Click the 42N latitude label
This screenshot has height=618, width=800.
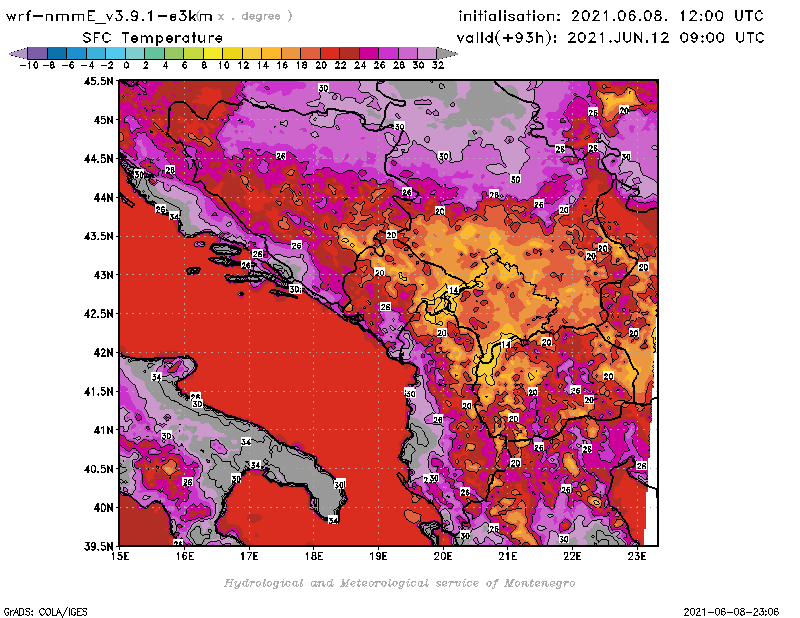tap(104, 353)
